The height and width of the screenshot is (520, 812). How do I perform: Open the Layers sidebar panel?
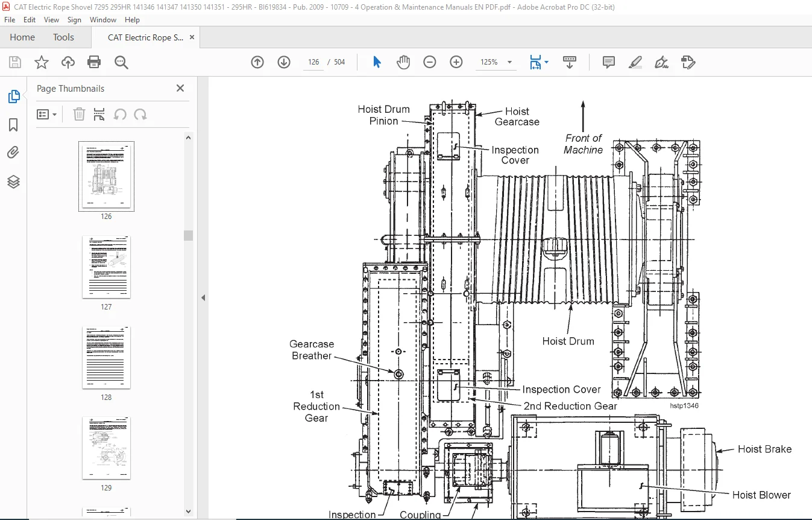click(x=13, y=182)
